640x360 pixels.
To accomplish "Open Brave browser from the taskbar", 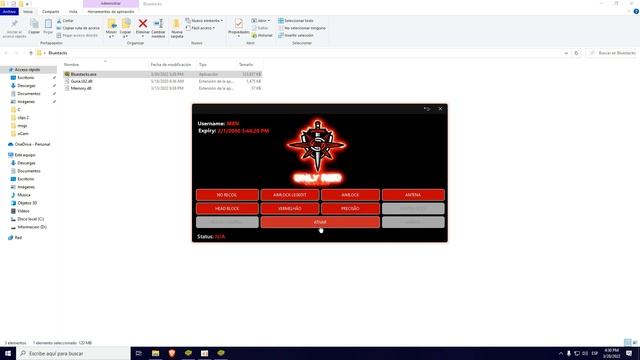I will click(172, 353).
